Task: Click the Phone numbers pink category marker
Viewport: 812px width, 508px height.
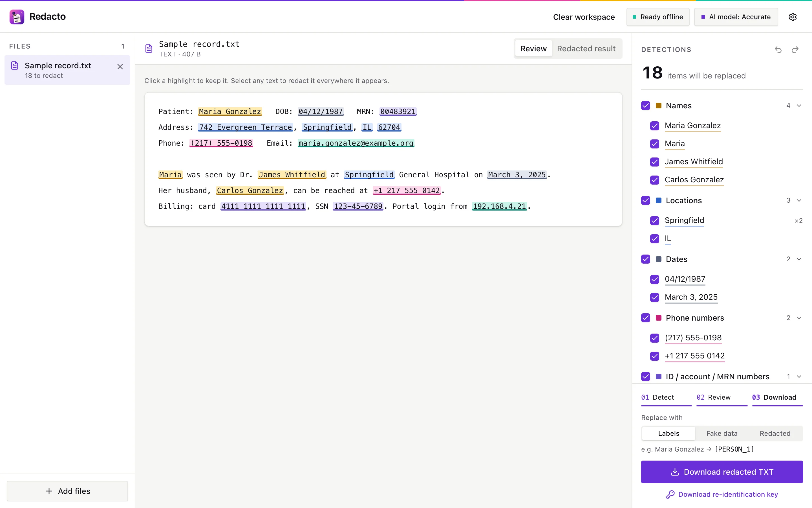Action: coord(658,318)
